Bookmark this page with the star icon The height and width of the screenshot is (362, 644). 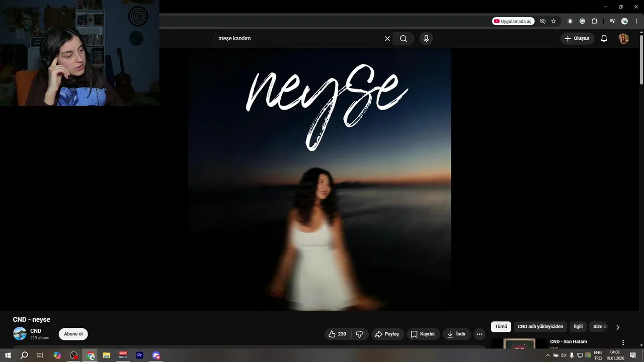(553, 21)
